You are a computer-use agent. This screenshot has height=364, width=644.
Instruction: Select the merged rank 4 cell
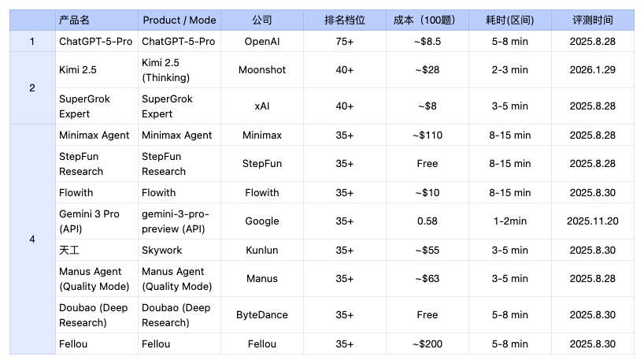32,239
